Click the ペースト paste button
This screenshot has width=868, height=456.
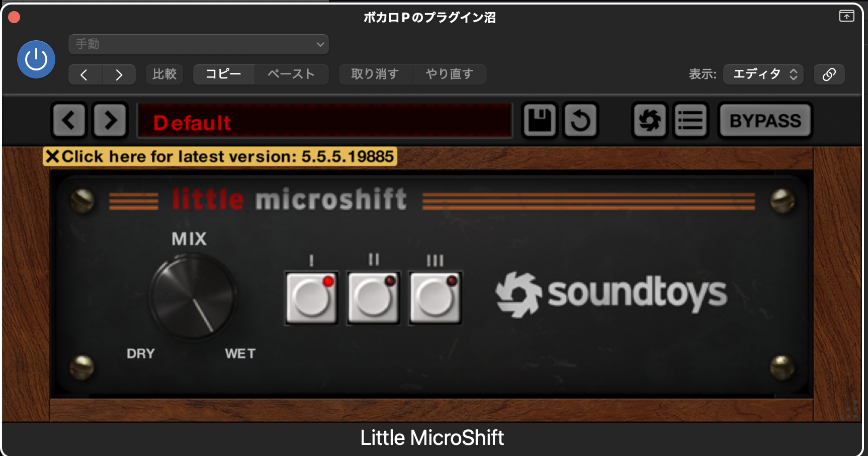(291, 74)
